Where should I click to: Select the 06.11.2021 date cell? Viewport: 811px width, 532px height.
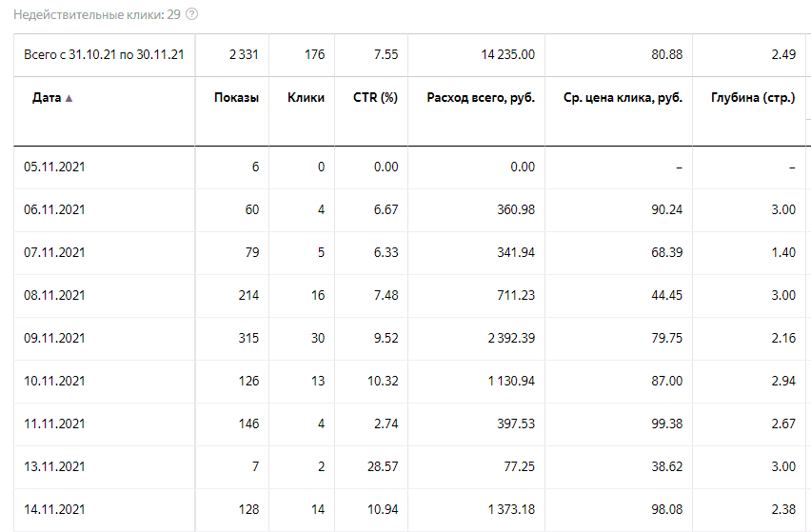click(x=54, y=209)
